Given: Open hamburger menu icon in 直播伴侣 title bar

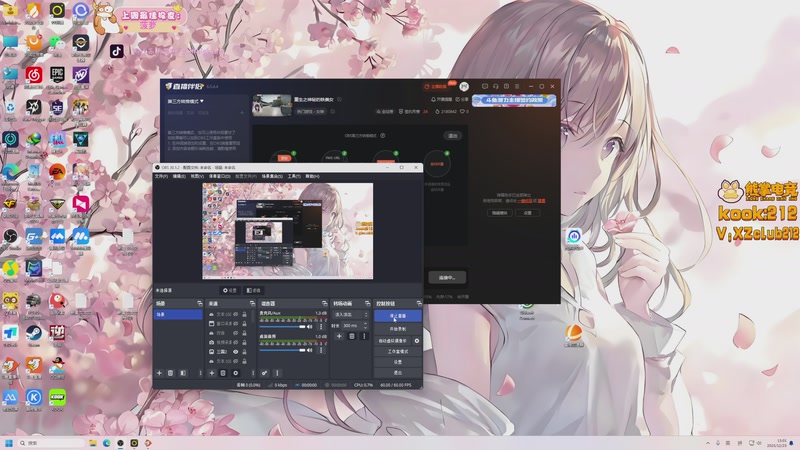Looking at the screenshot, I should (x=517, y=86).
